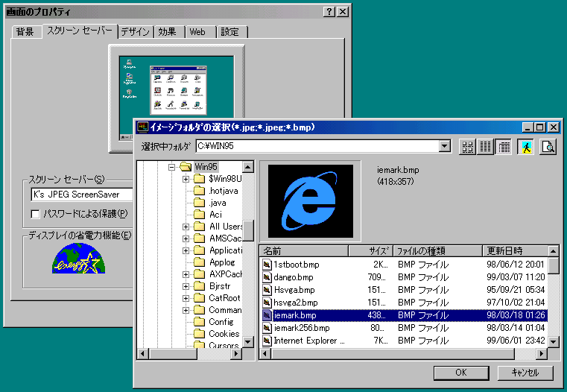Image resolution: width=567 pixels, height=392 pixels.
Task: Click the running figure toolbar icon
Action: click(x=526, y=147)
